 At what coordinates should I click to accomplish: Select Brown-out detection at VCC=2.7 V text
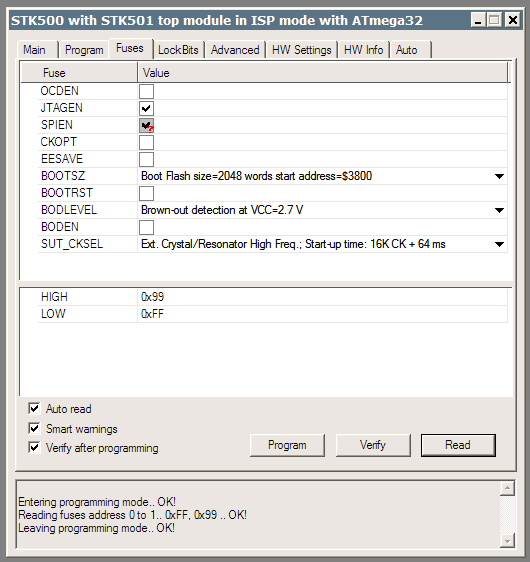[x=222, y=210]
